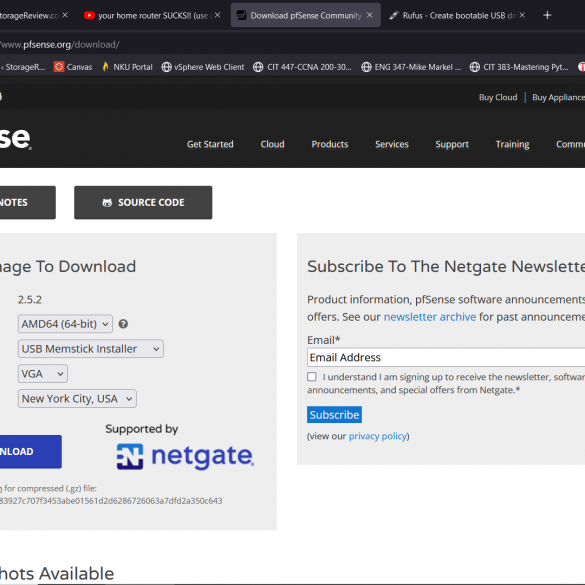Open the CIT 447-CCNA bookmark
585x585 pixels.
click(x=302, y=67)
